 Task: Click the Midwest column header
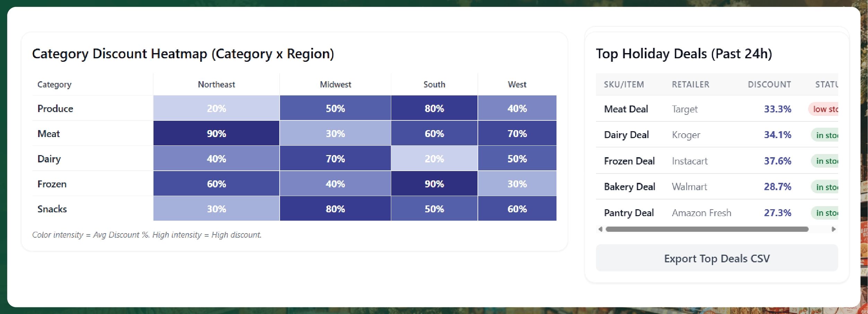coord(335,84)
